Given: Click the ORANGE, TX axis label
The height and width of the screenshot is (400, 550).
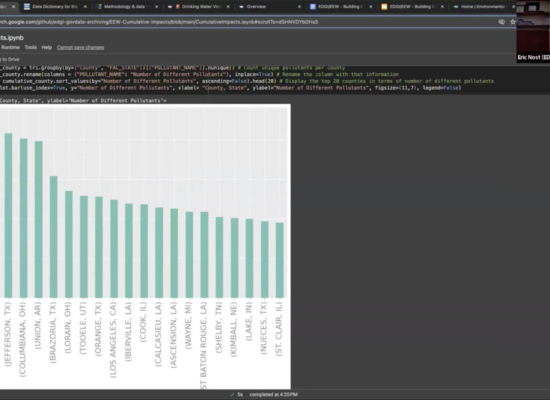Looking at the screenshot, I should pyautogui.click(x=98, y=329).
